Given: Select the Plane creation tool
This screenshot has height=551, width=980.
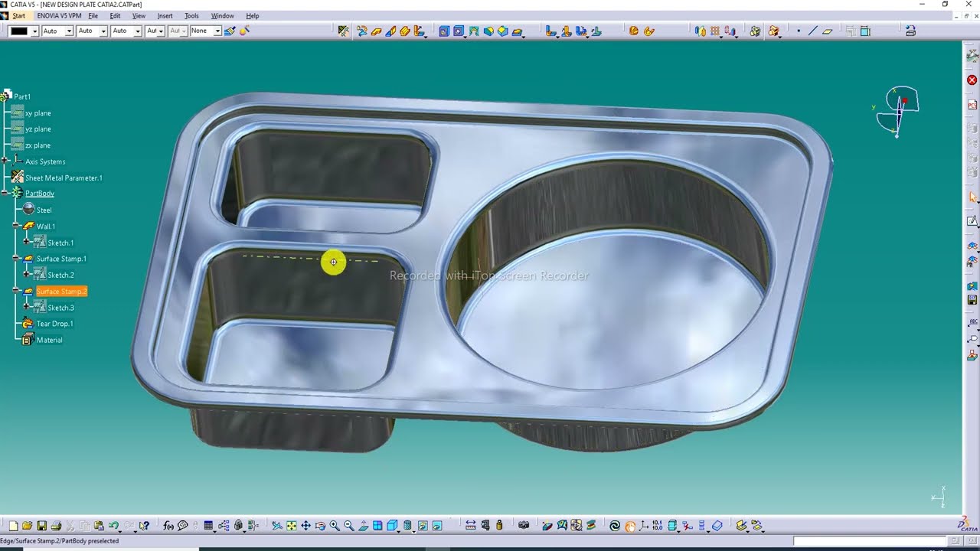Looking at the screenshot, I should click(828, 31).
